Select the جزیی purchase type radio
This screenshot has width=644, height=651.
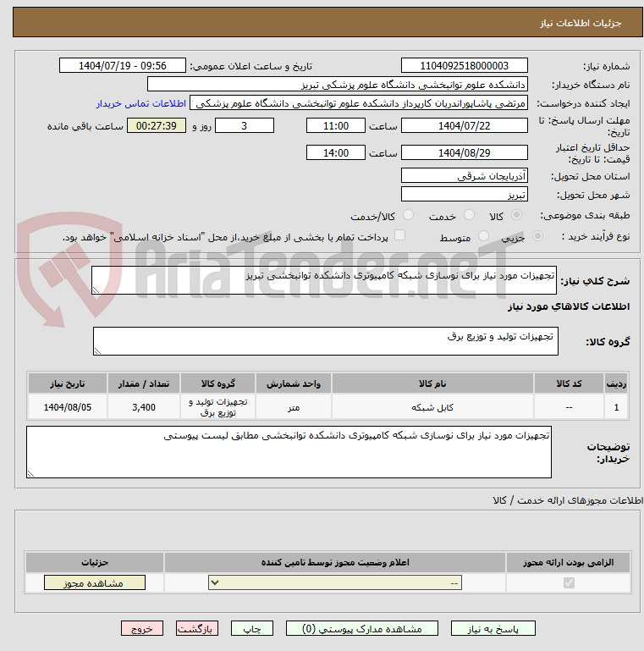click(x=537, y=236)
